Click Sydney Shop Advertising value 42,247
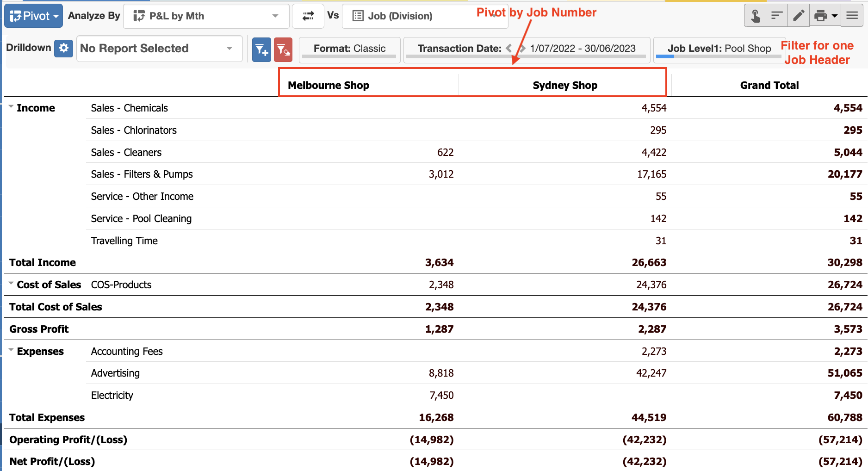 651,373
